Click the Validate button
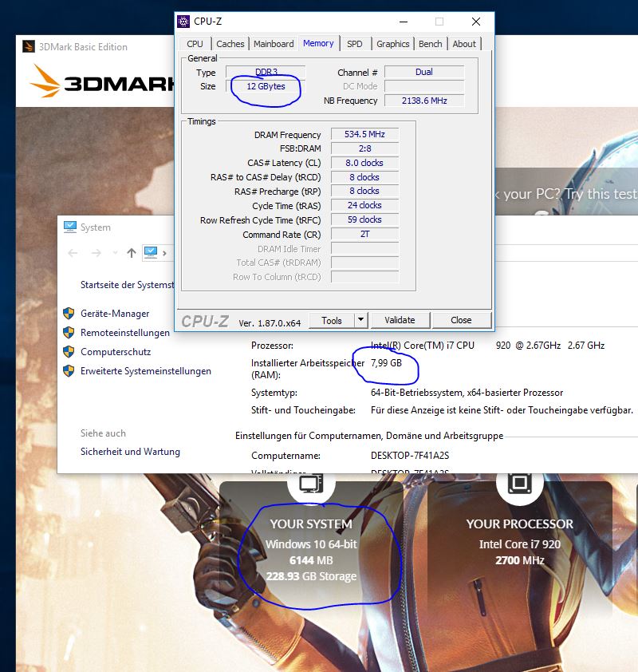Image resolution: width=638 pixels, height=672 pixels. click(400, 320)
